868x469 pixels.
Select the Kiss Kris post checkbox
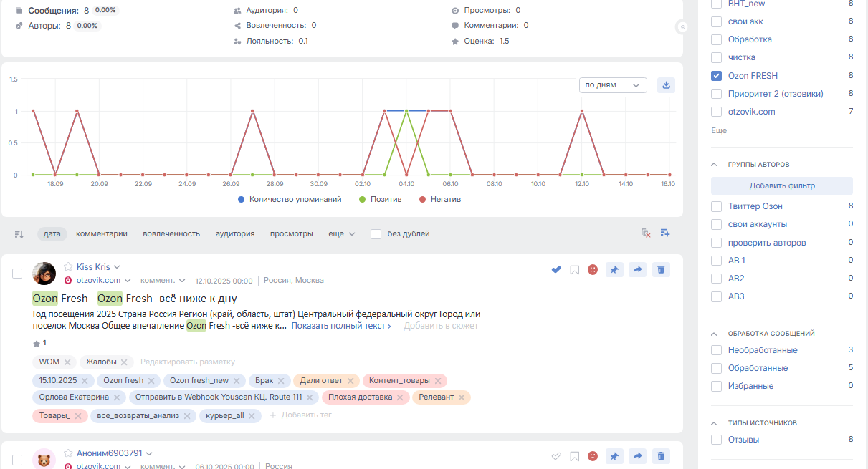coord(17,274)
